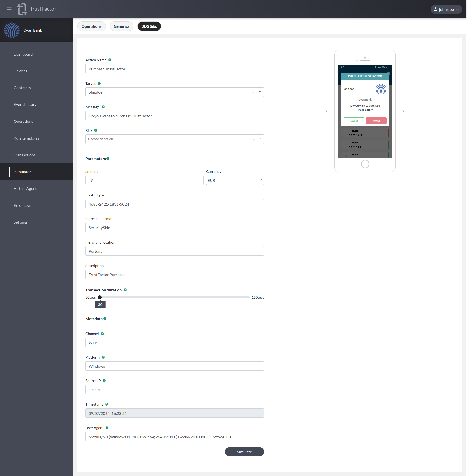Clear the Target field with X icon
The width and height of the screenshot is (470, 476).
click(x=253, y=92)
